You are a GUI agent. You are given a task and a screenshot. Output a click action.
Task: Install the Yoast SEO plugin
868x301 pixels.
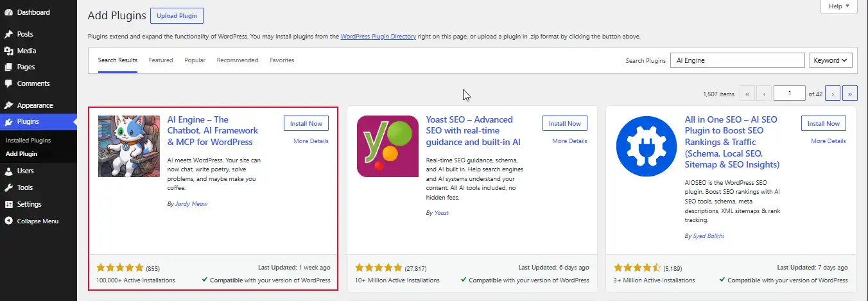tap(565, 123)
